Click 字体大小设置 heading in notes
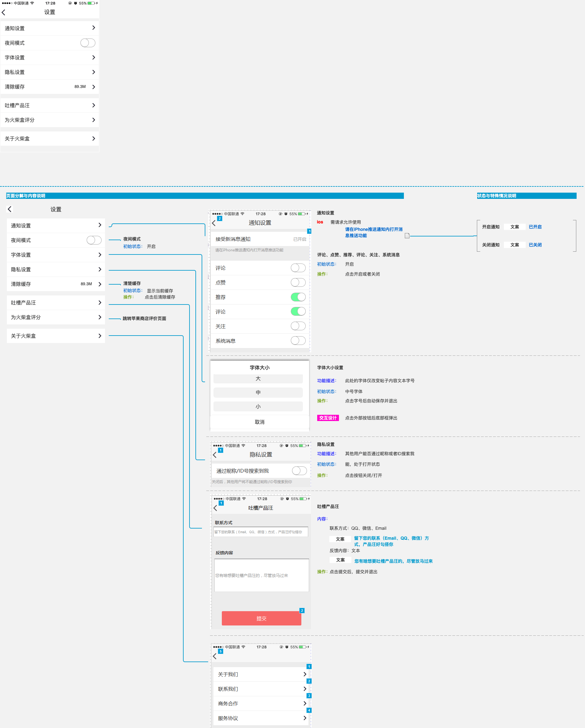 click(x=330, y=368)
